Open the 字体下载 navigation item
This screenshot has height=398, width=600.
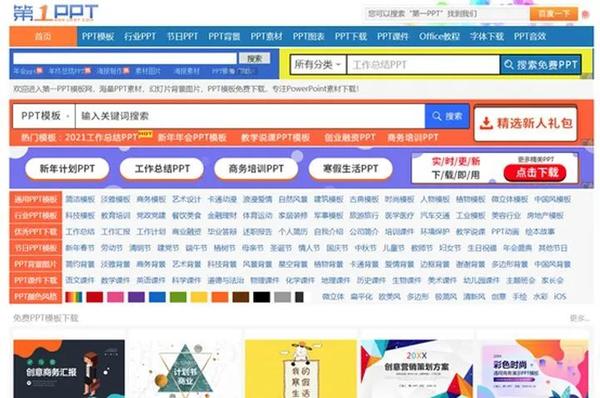pos(487,36)
